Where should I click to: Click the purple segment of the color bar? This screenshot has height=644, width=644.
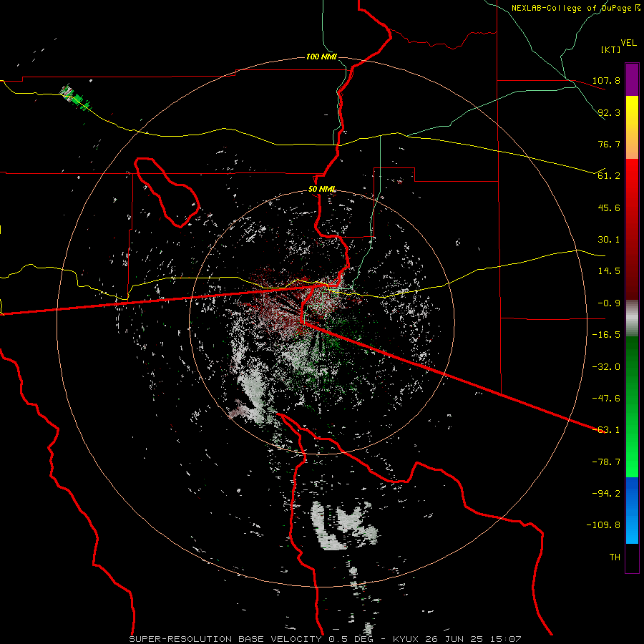[x=632, y=79]
